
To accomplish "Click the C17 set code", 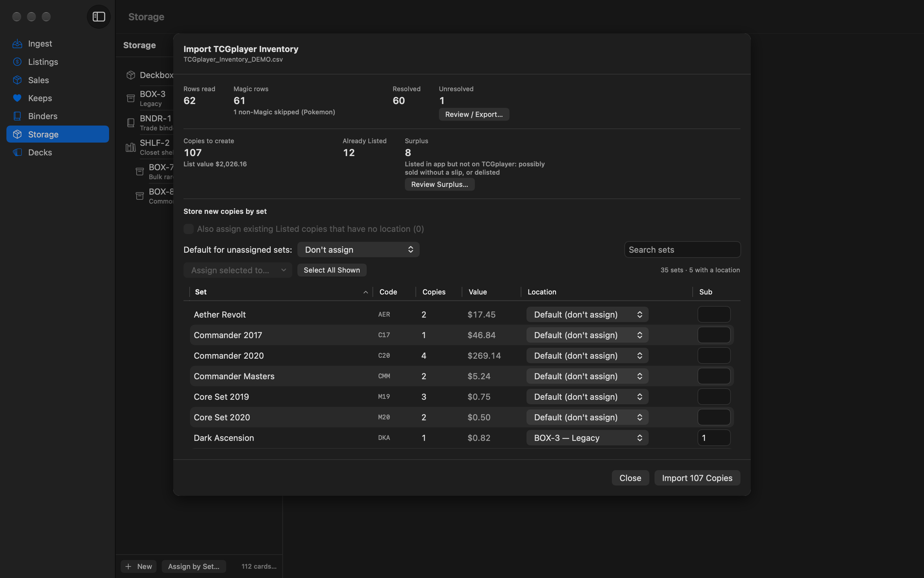I will (384, 335).
